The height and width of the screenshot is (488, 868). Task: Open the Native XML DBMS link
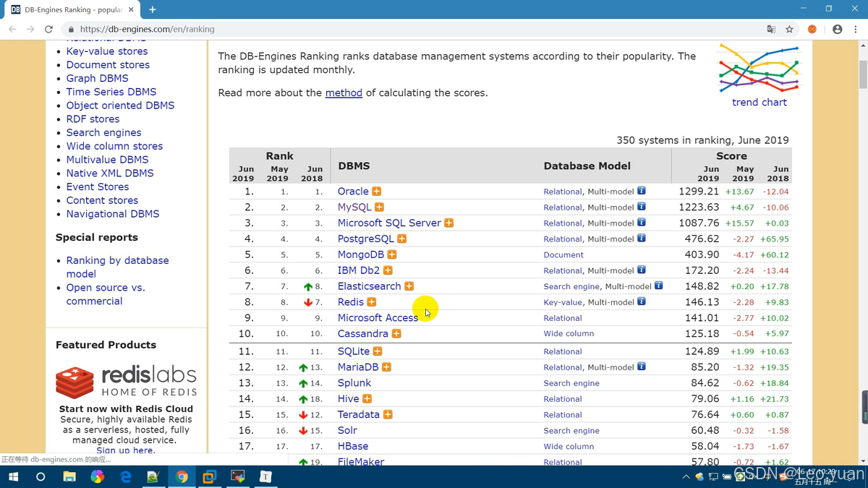click(110, 174)
